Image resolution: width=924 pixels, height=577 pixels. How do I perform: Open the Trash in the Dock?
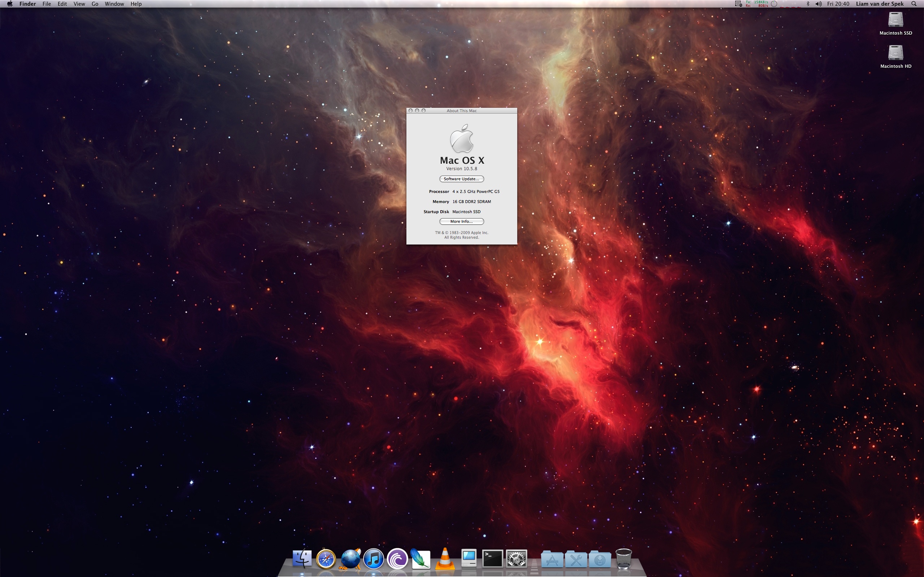623,559
